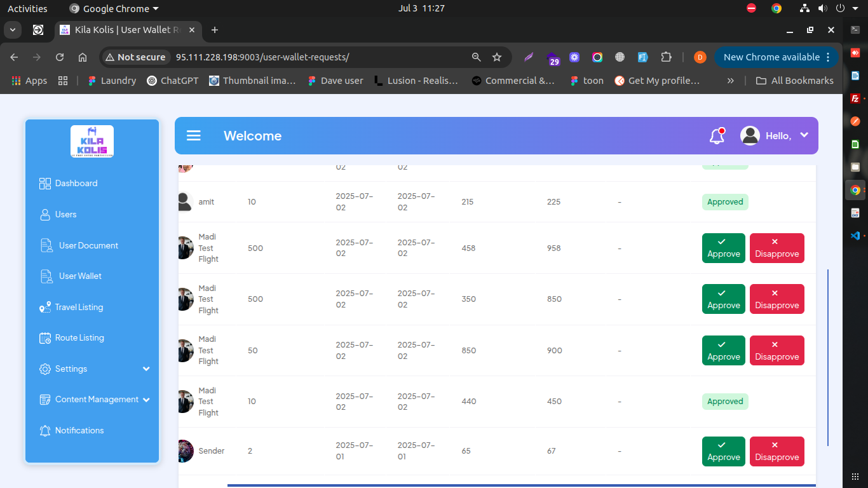Click the horizontal scrollbar below the table
Viewport: 868px width, 488px height.
(x=521, y=485)
